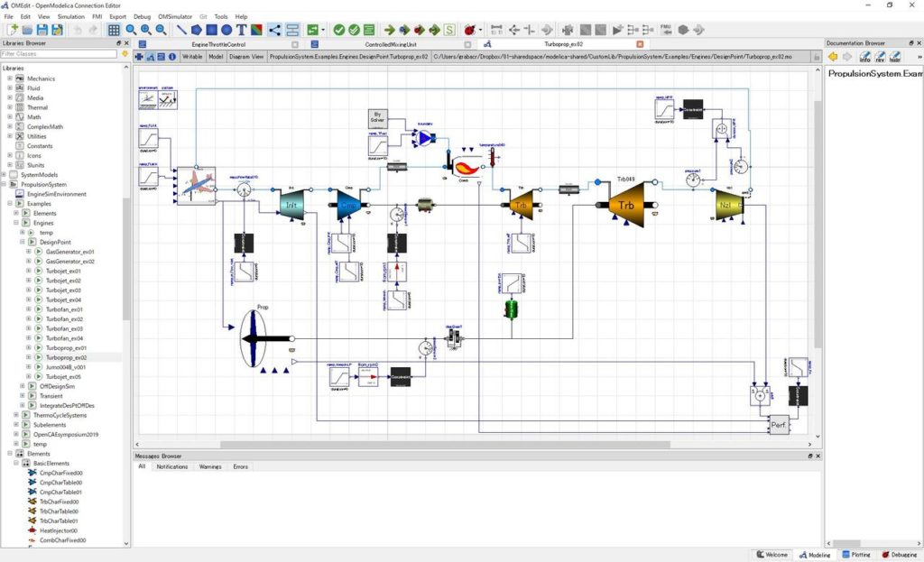
Task: Select the Text drawing tool (T icon)
Action: coord(241,28)
